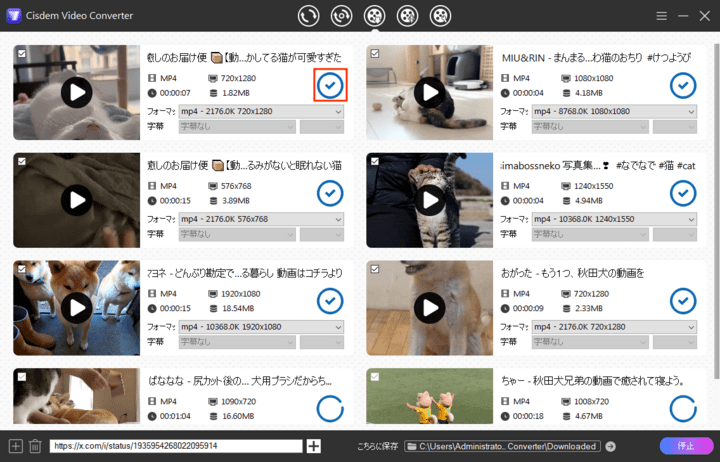Open the hamburger menu
Image resolution: width=720 pixels, height=462 pixels.
[661, 16]
